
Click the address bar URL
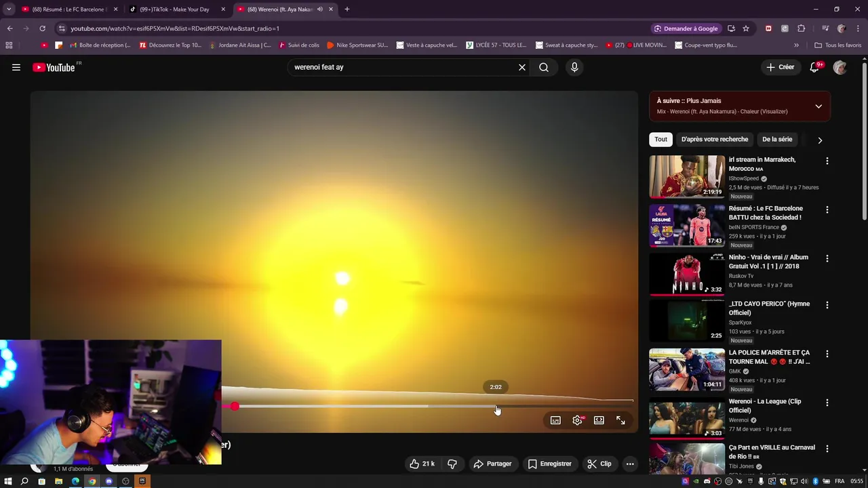pos(174,28)
